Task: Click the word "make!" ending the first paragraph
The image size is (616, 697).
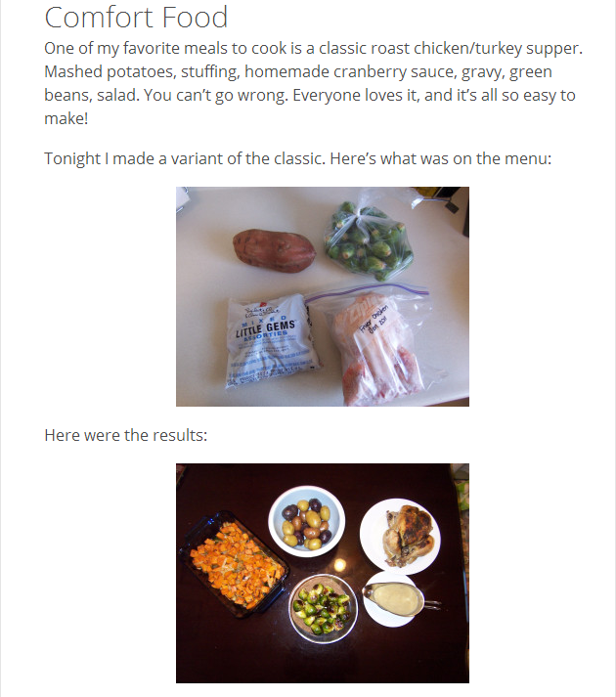Action: tap(66, 118)
